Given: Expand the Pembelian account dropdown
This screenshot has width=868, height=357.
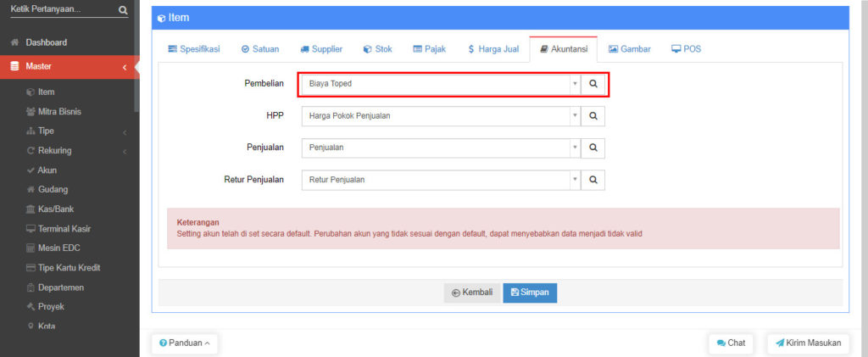Looking at the screenshot, I should [574, 84].
